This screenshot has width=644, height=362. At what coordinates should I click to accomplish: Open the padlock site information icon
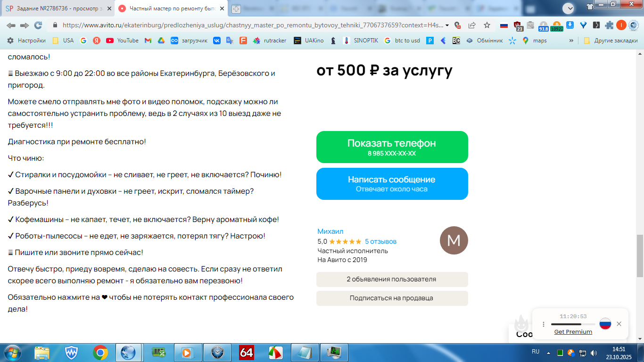[55, 25]
